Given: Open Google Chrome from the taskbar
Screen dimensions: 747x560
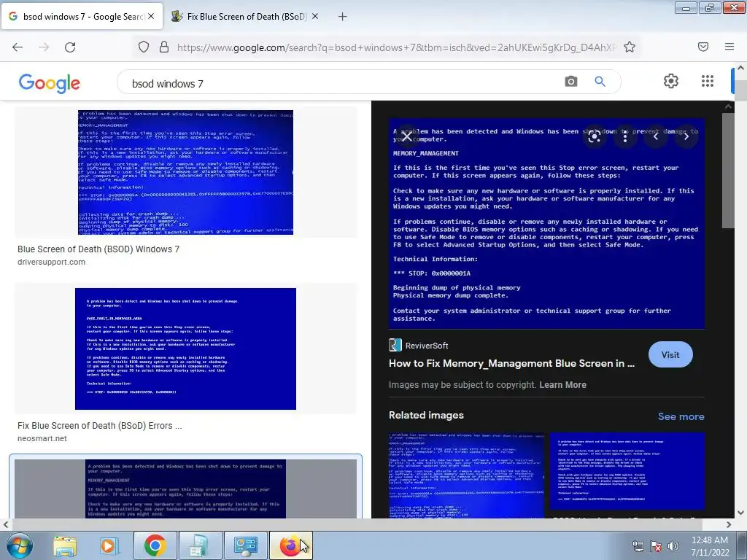Looking at the screenshot, I should tap(155, 545).
